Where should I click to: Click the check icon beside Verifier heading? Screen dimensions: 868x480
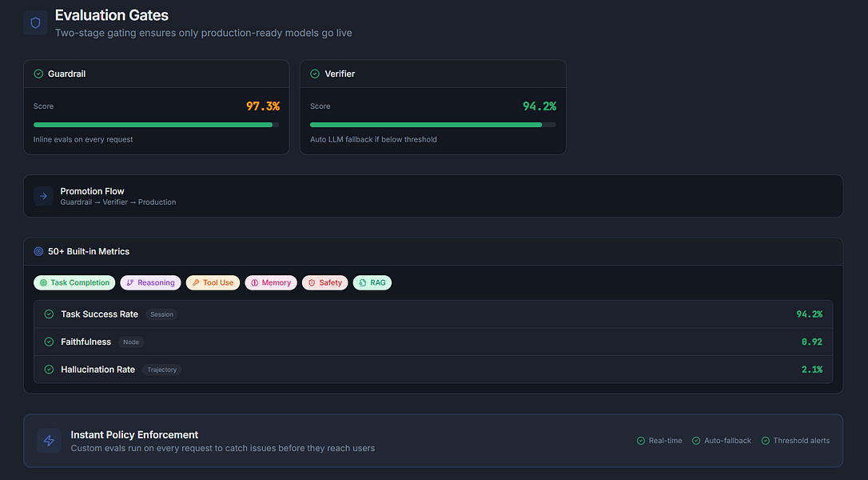315,74
